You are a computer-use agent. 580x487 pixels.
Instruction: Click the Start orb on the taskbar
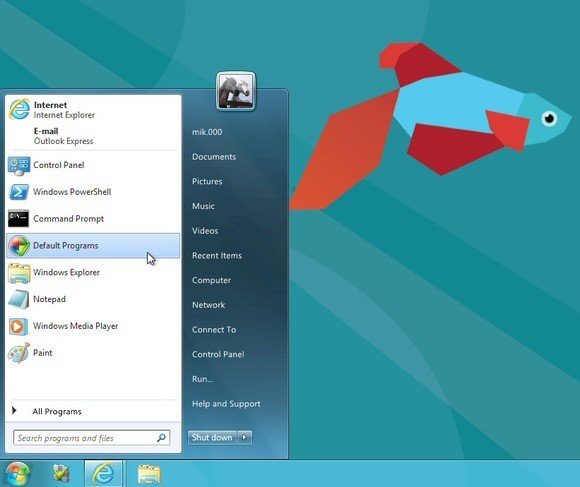click(16, 474)
